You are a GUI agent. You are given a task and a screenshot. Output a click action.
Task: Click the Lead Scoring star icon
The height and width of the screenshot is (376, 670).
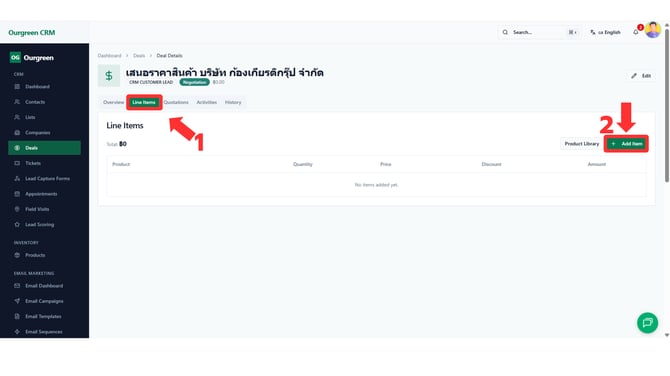click(x=17, y=224)
